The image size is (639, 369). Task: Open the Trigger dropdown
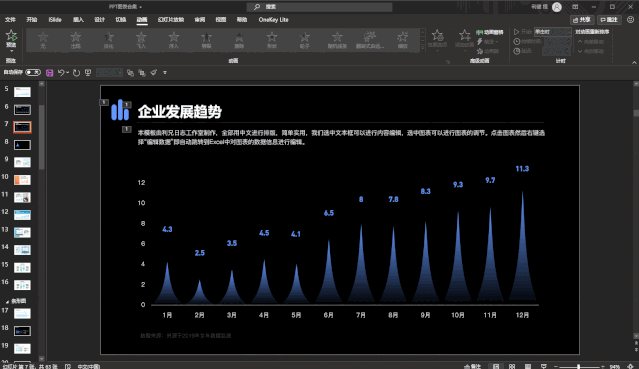(488, 42)
